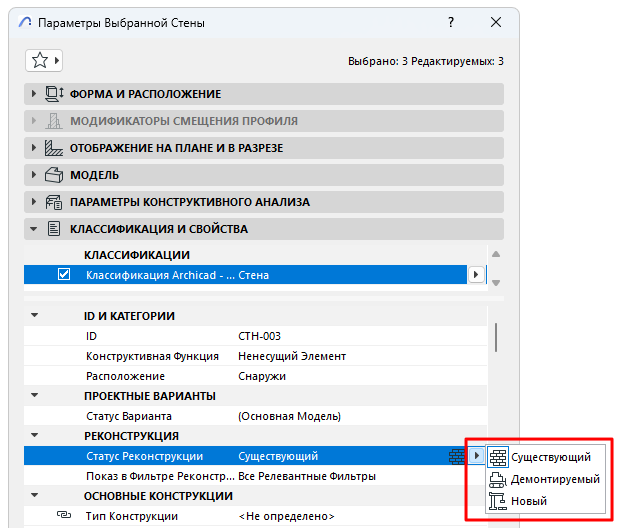This screenshot has height=528, width=619.
Task: Click the Новый construction icon in popup
Action: point(498,501)
